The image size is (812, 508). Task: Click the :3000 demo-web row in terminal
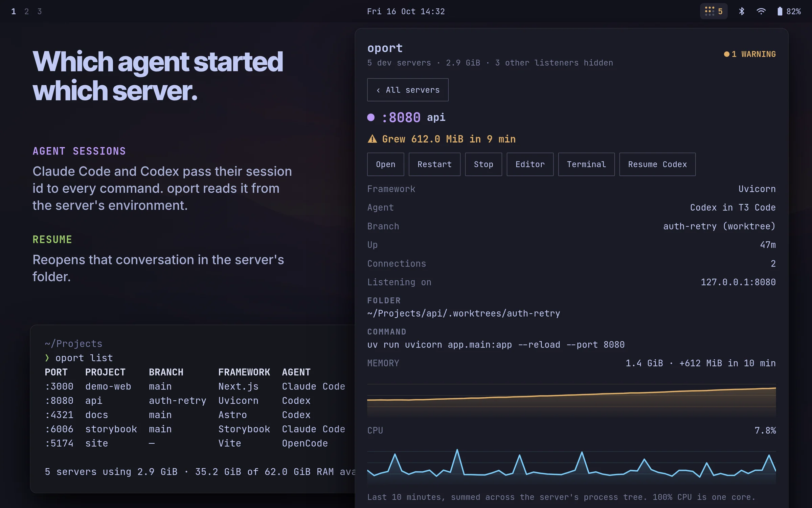[x=195, y=386]
